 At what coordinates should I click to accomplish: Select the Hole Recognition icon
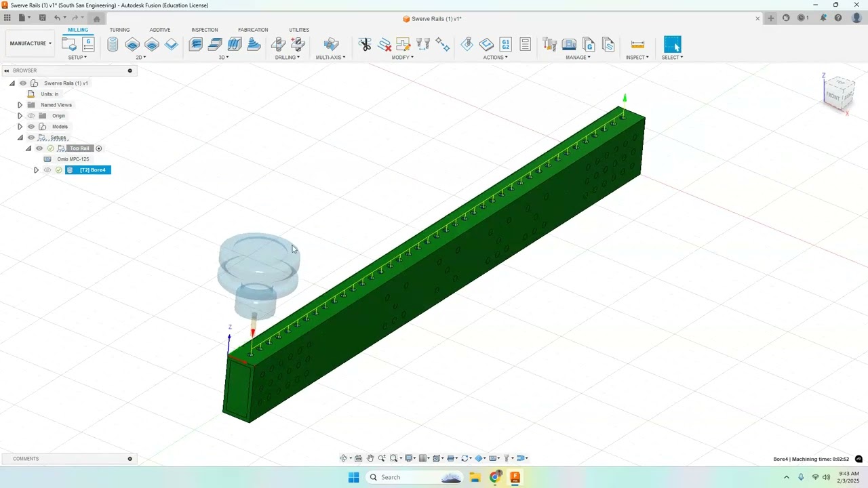298,45
